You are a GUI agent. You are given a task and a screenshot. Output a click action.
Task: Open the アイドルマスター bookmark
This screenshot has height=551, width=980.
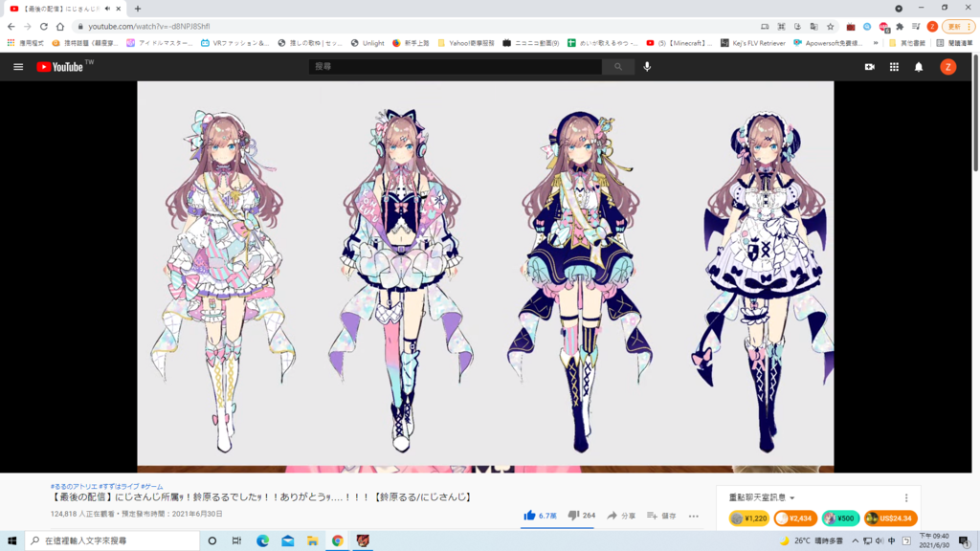[160, 43]
